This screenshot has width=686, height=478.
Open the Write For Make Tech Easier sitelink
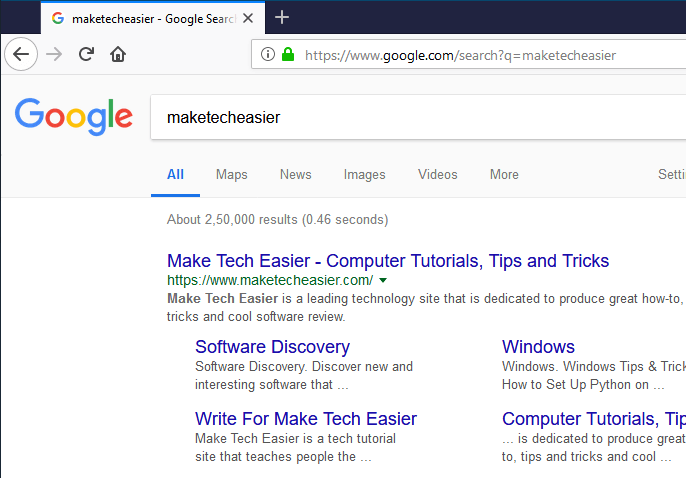point(306,419)
